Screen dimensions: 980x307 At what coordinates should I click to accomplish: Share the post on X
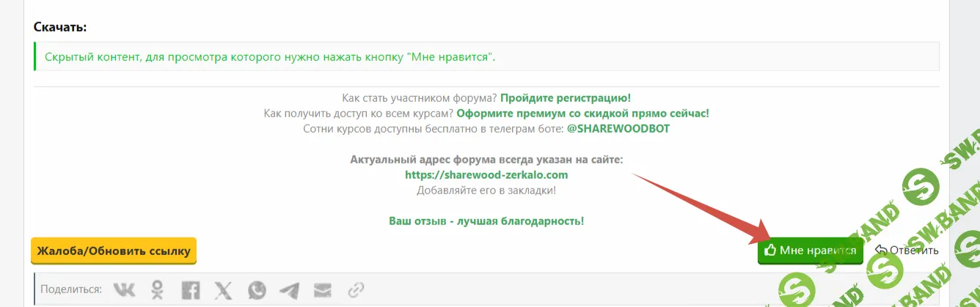point(224,290)
